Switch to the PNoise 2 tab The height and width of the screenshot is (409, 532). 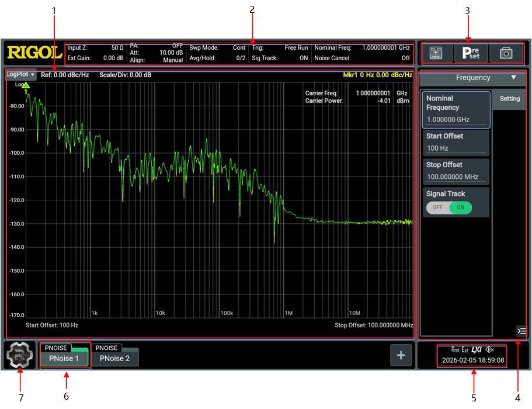114,355
